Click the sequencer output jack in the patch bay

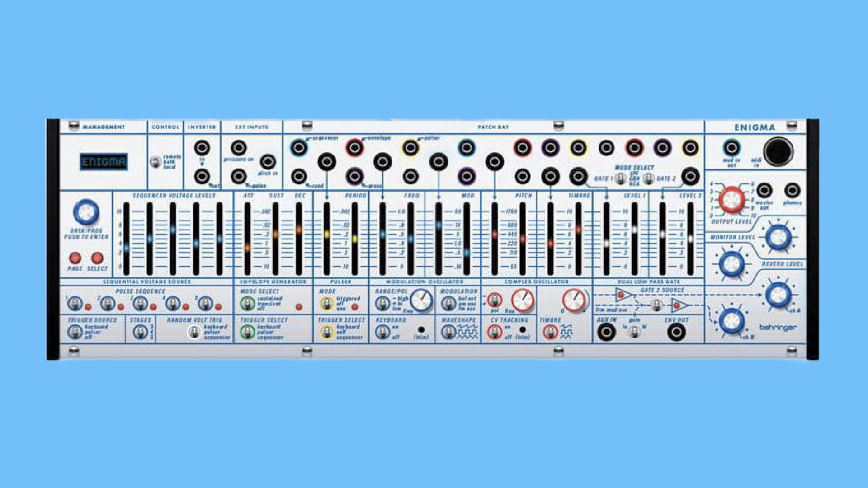298,148
